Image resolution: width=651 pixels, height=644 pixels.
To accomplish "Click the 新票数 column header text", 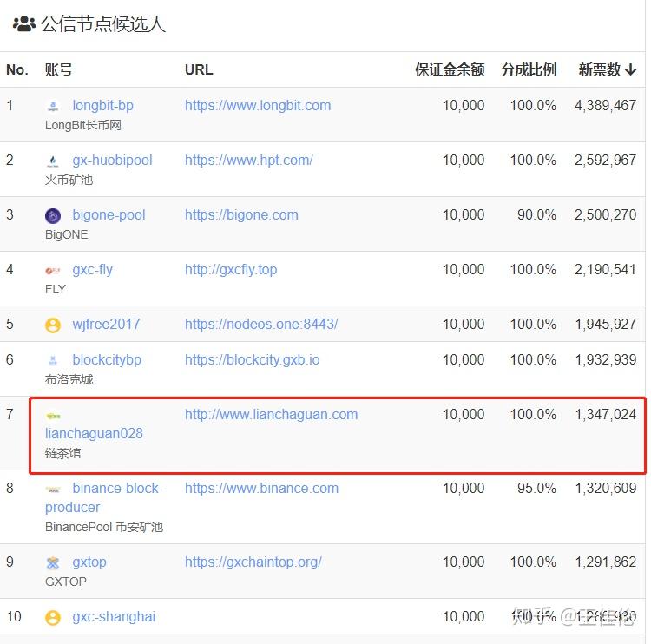I will 600,69.
